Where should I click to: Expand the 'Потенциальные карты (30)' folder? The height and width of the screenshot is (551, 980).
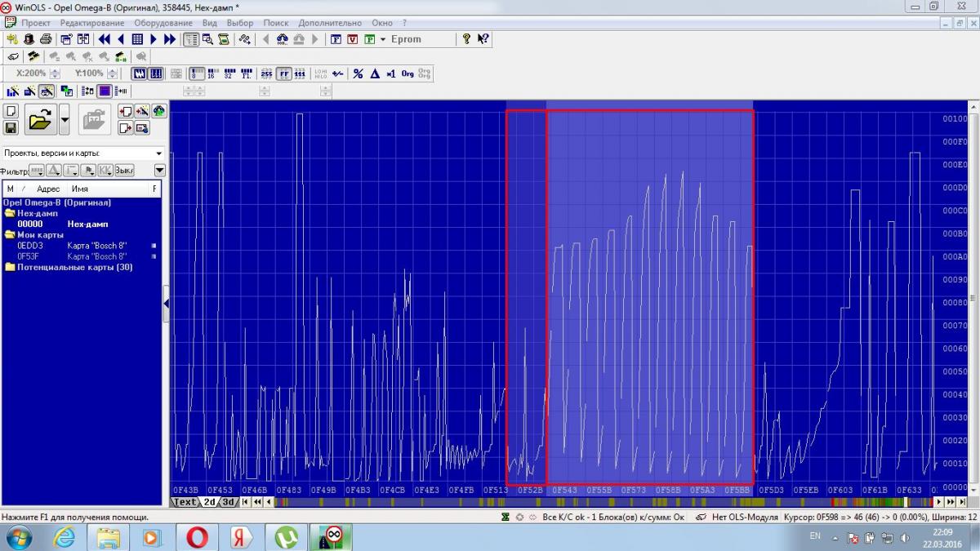coord(74,267)
